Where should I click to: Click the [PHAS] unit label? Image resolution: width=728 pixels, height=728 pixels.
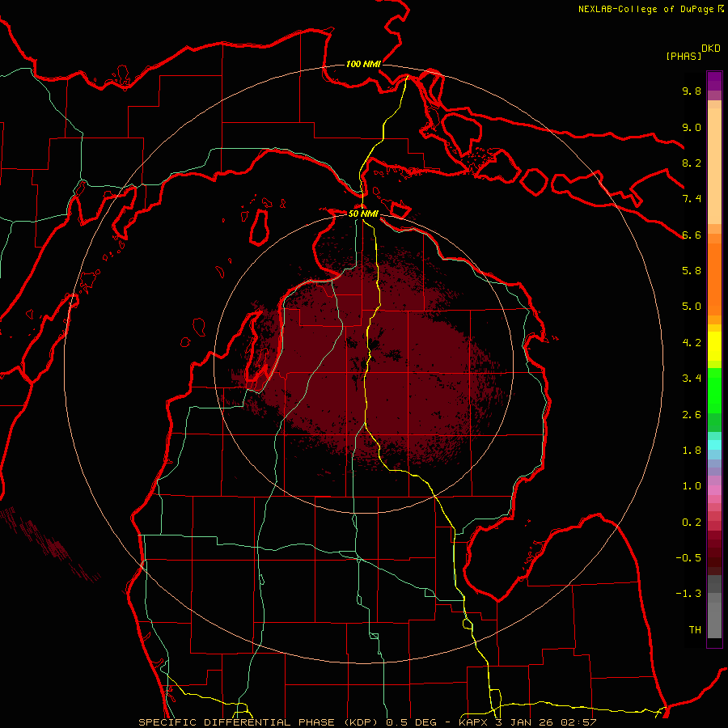(684, 56)
